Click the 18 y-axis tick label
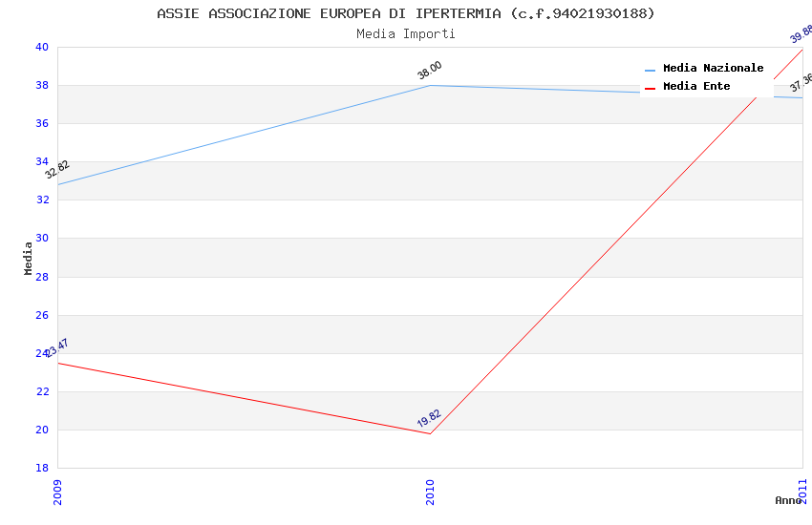Viewport: 812px width, 525px height. [x=41, y=468]
